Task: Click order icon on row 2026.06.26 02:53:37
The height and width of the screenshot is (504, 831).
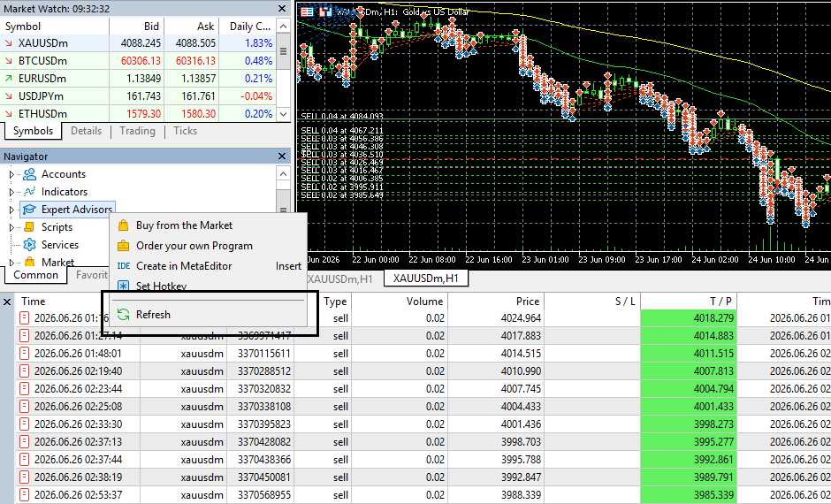Action: tap(24, 495)
